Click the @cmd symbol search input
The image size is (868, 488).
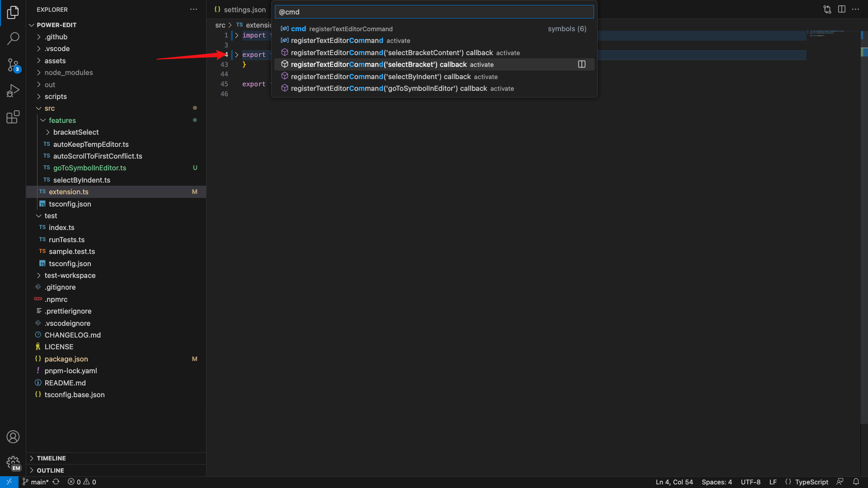(x=434, y=12)
